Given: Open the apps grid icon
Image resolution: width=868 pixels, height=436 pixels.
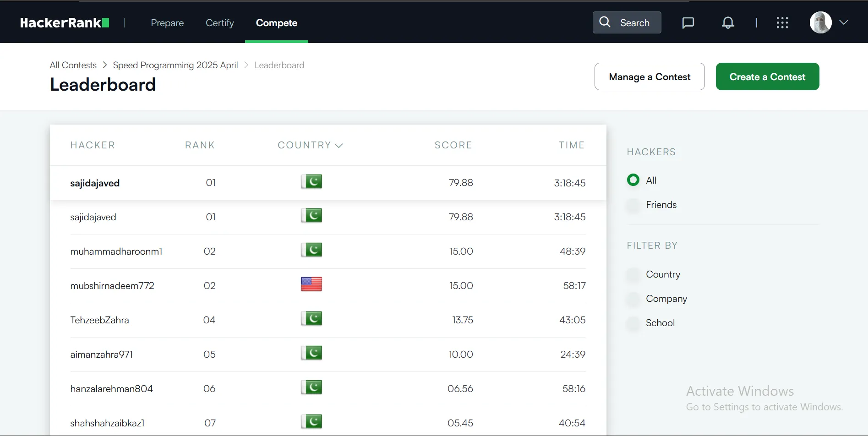Looking at the screenshot, I should pyautogui.click(x=782, y=23).
